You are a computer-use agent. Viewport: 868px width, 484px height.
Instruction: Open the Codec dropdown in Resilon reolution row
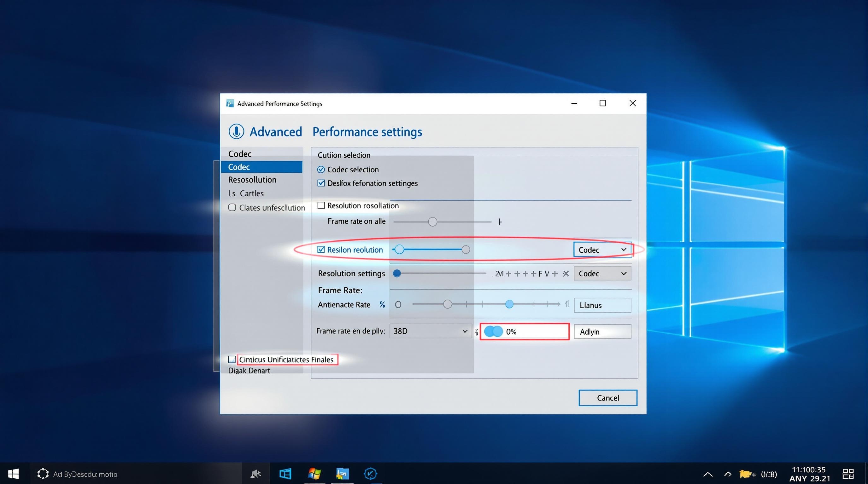pyautogui.click(x=602, y=250)
